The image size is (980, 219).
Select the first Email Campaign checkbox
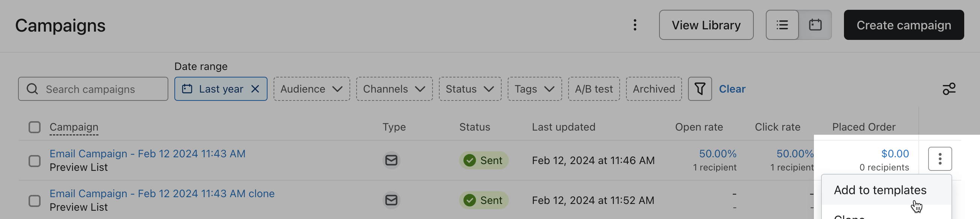pyautogui.click(x=35, y=161)
